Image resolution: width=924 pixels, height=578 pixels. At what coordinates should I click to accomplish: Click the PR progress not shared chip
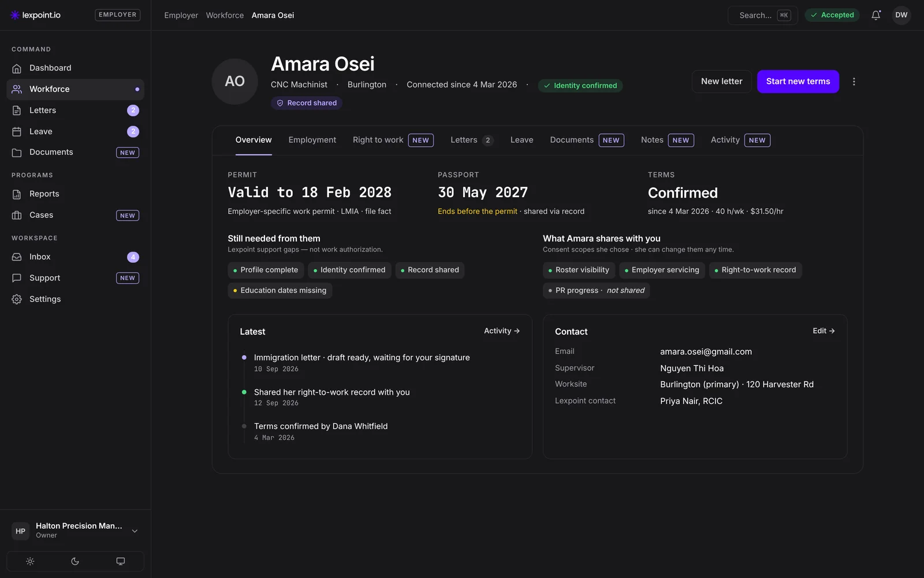coord(597,291)
